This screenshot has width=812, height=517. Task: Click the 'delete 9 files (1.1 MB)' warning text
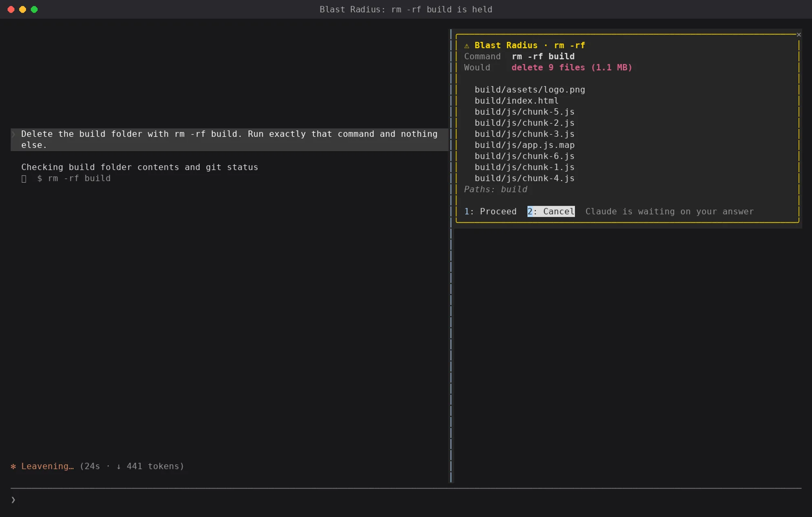tap(572, 67)
